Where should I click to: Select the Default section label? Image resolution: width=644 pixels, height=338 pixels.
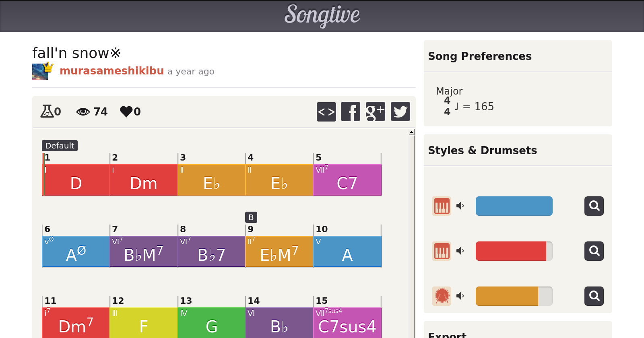(60, 146)
